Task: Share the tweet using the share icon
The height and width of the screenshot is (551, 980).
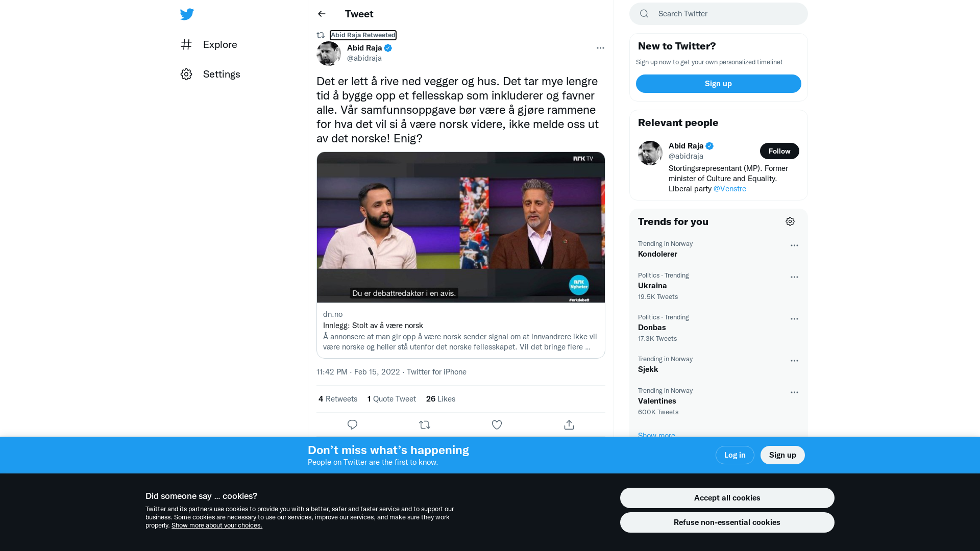Action: click(x=569, y=424)
